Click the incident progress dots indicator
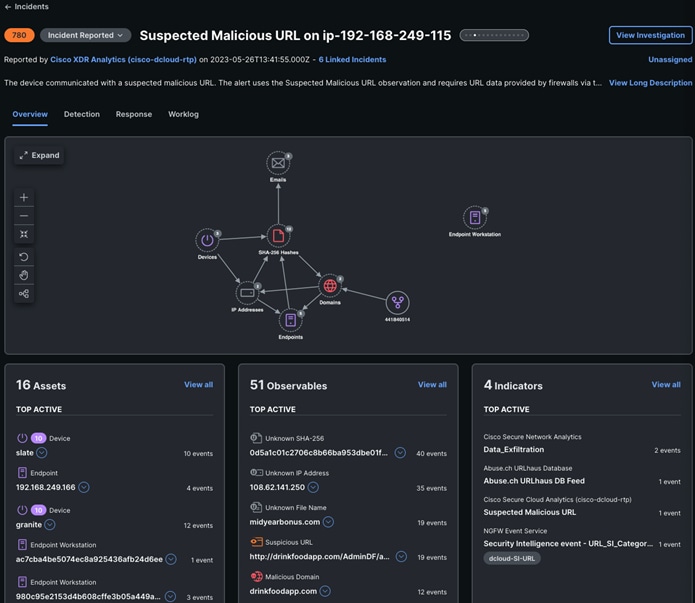This screenshot has width=695, height=603. (x=494, y=35)
